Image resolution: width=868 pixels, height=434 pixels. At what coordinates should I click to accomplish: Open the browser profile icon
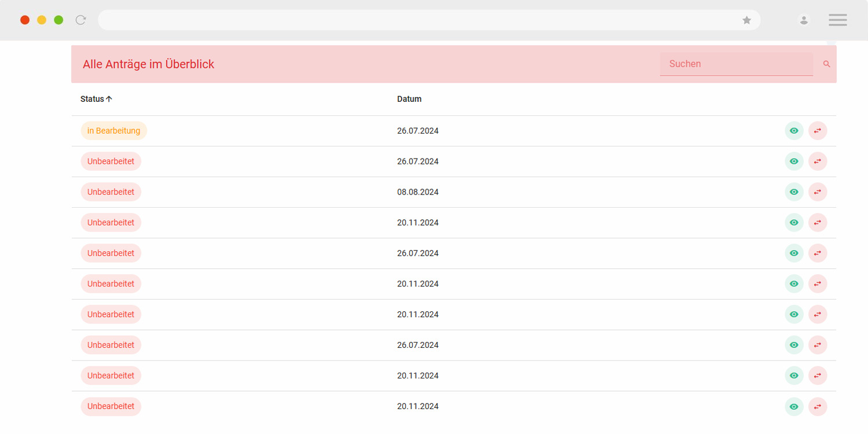tap(804, 20)
